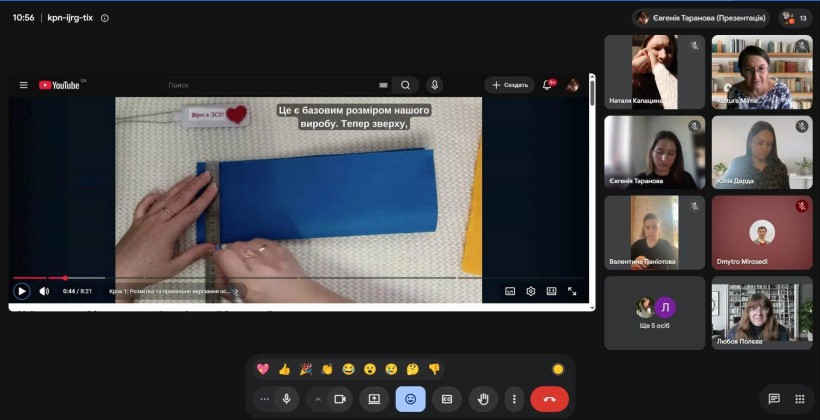
Task: Enter full screen video mode
Action: tap(572, 291)
